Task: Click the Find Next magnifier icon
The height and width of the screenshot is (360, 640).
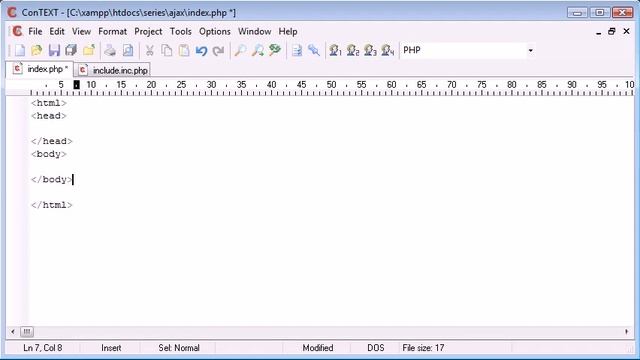Action: point(258,51)
